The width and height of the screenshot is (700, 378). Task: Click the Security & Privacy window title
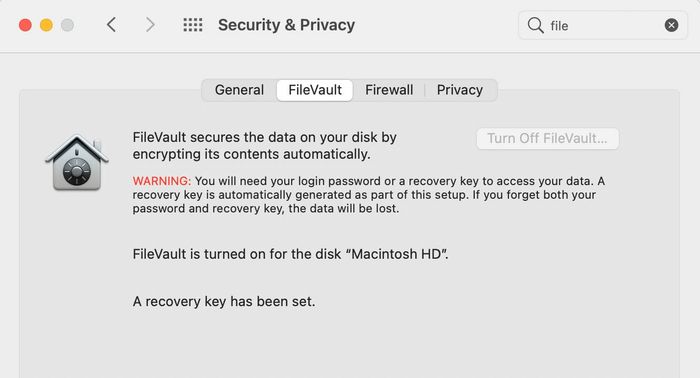286,25
